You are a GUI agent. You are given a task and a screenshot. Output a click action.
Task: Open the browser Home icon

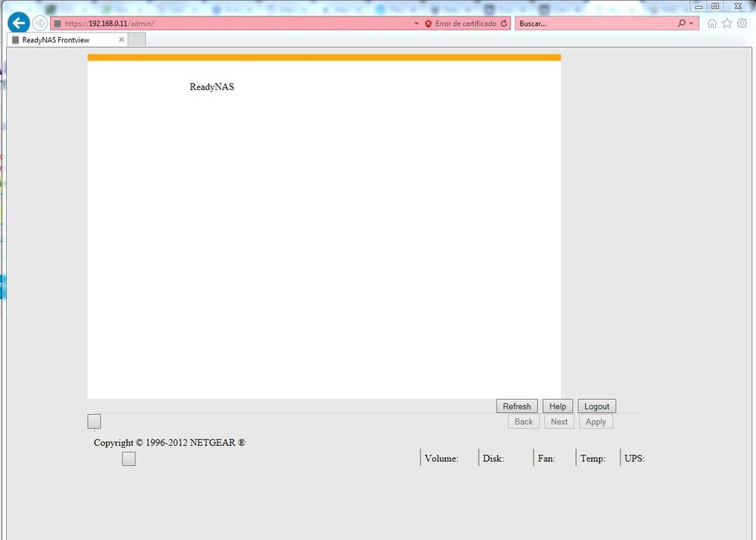[x=712, y=23]
